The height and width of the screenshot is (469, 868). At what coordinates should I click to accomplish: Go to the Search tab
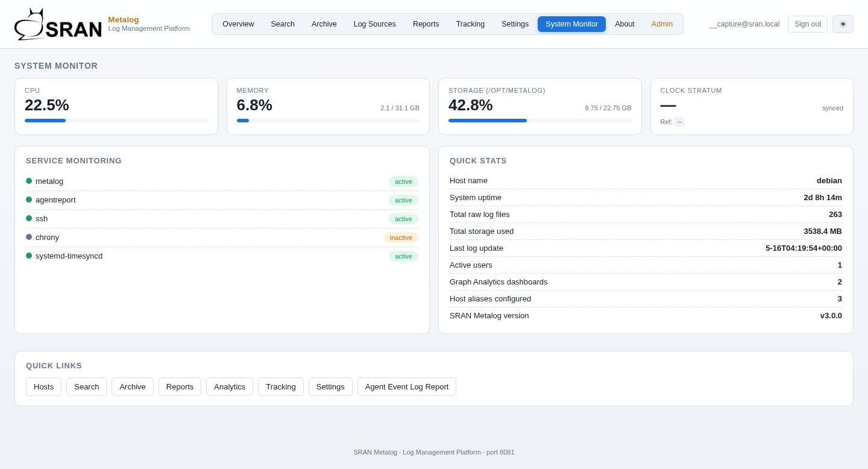[x=283, y=24]
